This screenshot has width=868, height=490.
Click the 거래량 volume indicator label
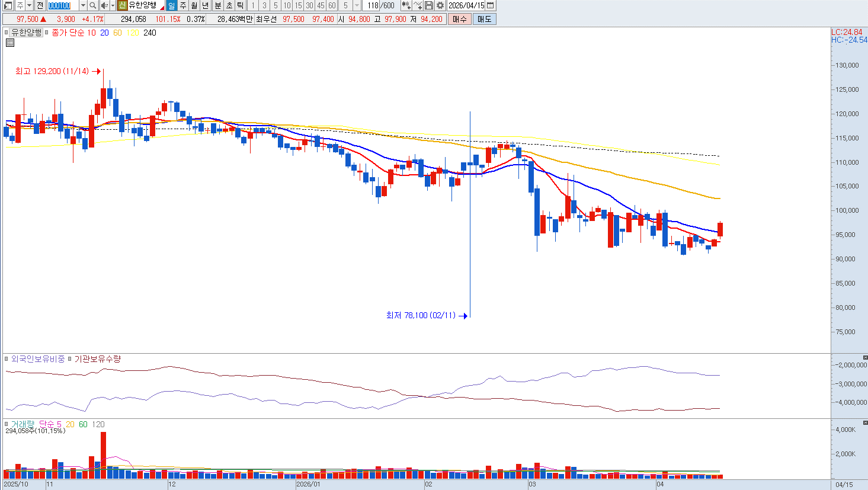23,424
